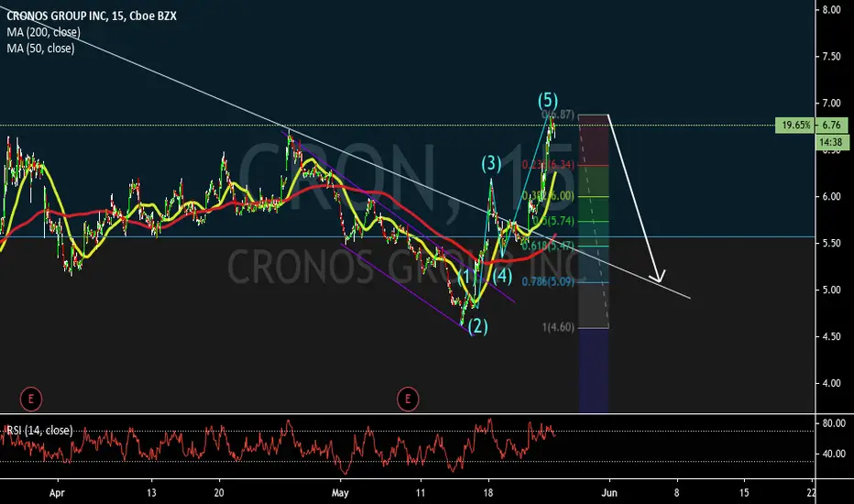Click the wave label (5)

(x=548, y=100)
